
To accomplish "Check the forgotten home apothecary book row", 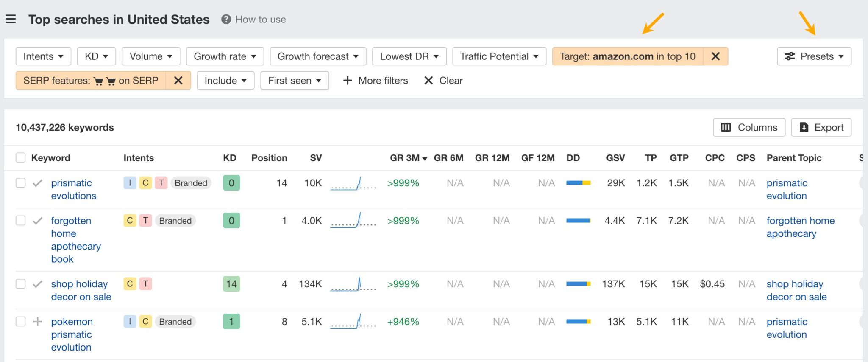I will click(x=20, y=221).
